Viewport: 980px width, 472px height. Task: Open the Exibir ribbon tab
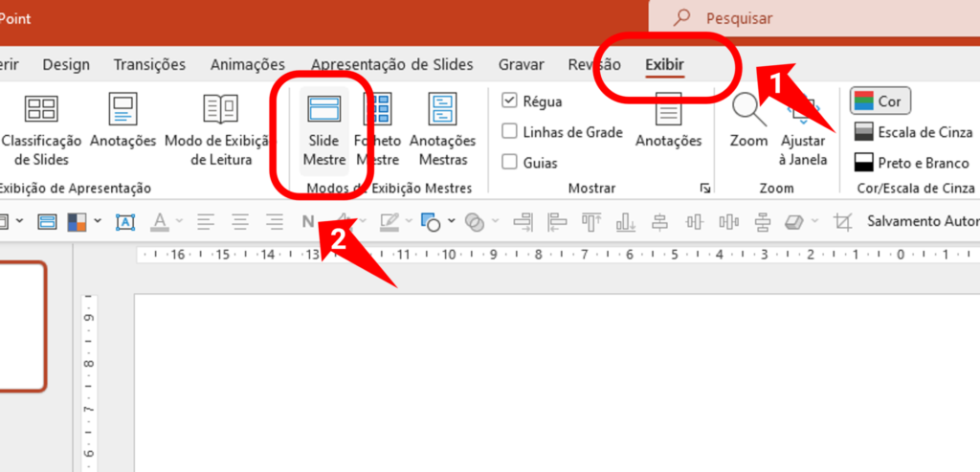pos(664,65)
